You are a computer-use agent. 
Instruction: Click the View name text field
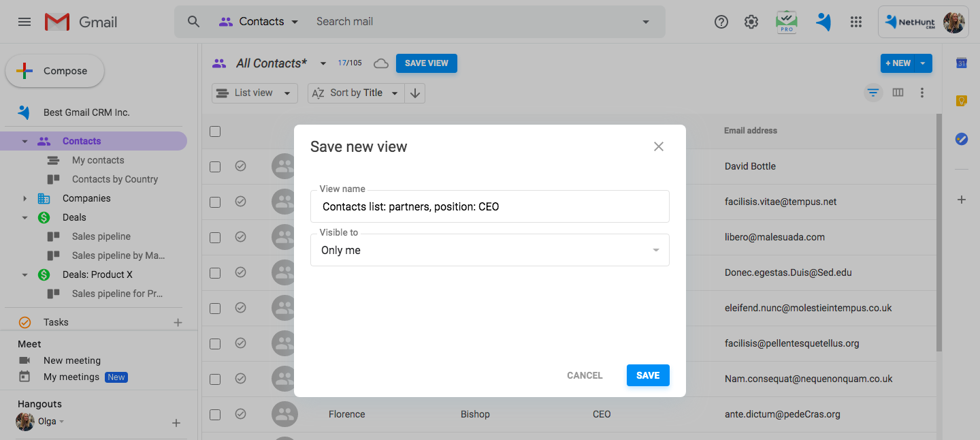pos(489,206)
